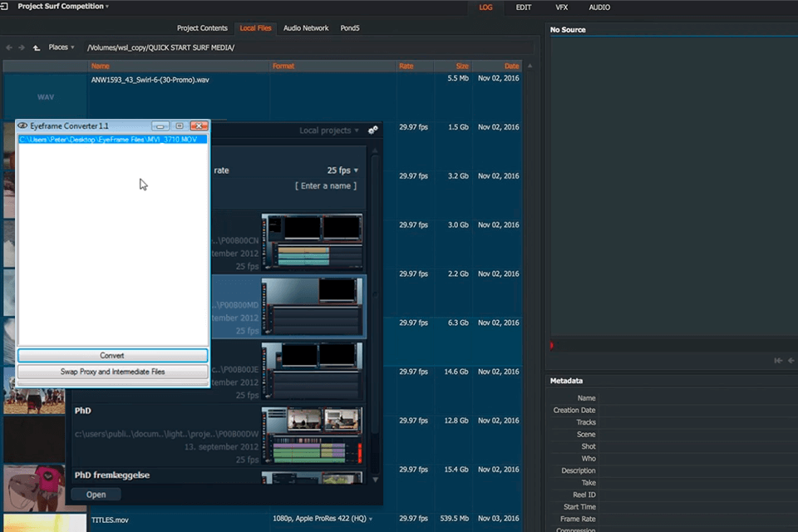Select the PhD fremlæggelse project
The height and width of the screenshot is (532, 798).
(x=112, y=475)
